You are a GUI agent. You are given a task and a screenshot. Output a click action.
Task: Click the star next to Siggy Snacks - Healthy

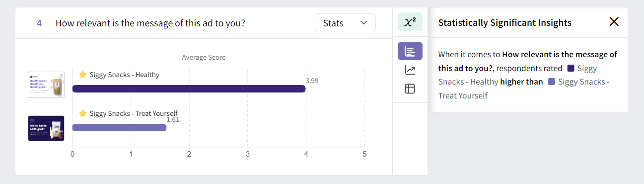pos(83,75)
